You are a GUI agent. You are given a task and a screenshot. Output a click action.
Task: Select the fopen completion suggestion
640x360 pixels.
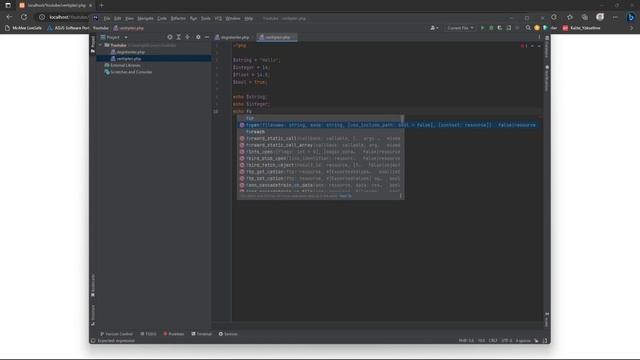(388, 125)
